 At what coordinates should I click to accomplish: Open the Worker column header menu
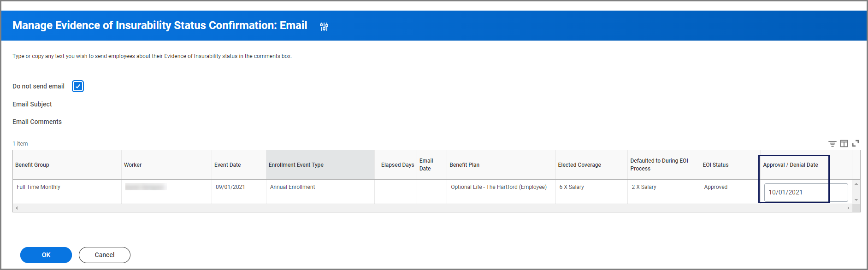[133, 165]
